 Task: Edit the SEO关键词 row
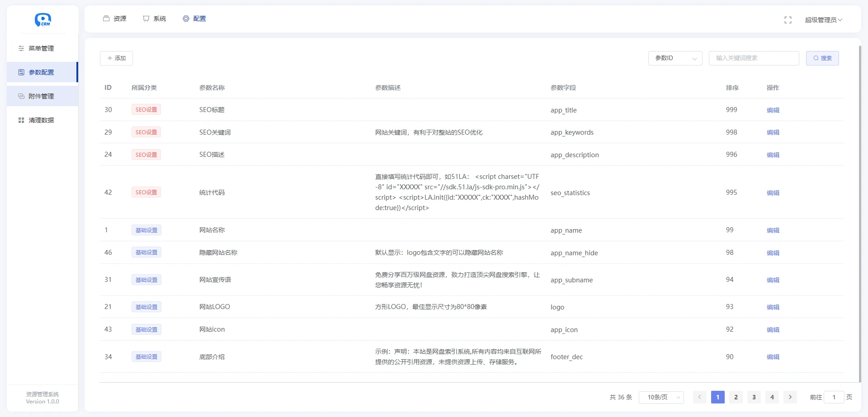773,132
